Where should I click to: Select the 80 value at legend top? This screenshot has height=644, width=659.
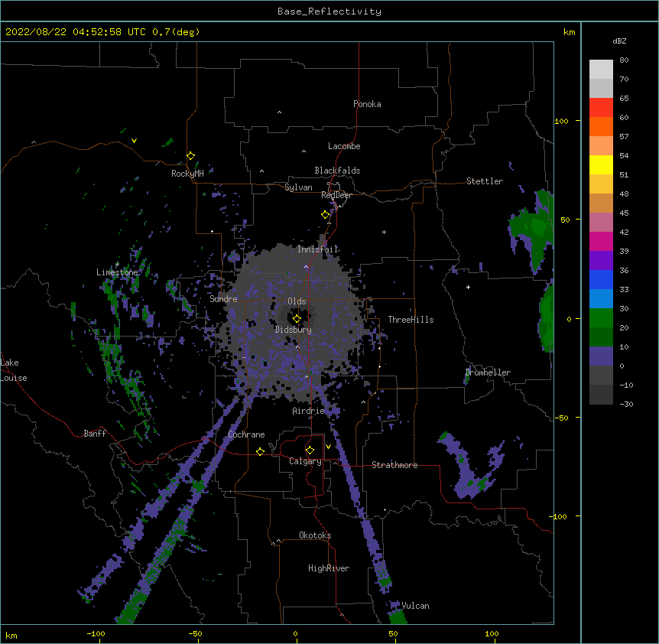[624, 60]
